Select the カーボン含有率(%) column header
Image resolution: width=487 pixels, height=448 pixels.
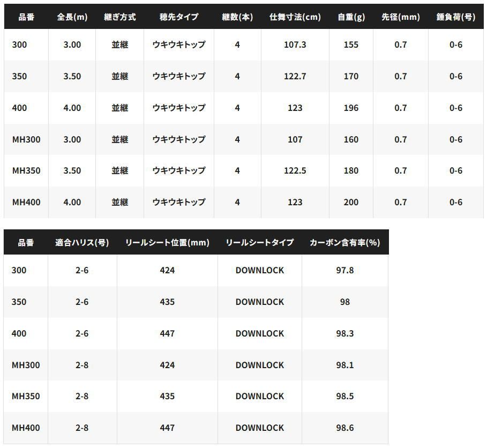[344, 242]
